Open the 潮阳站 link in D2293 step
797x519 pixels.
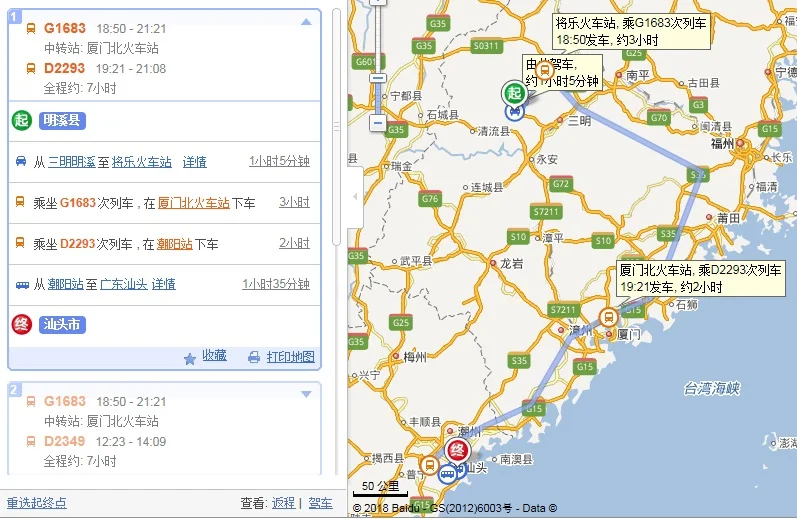(x=174, y=245)
